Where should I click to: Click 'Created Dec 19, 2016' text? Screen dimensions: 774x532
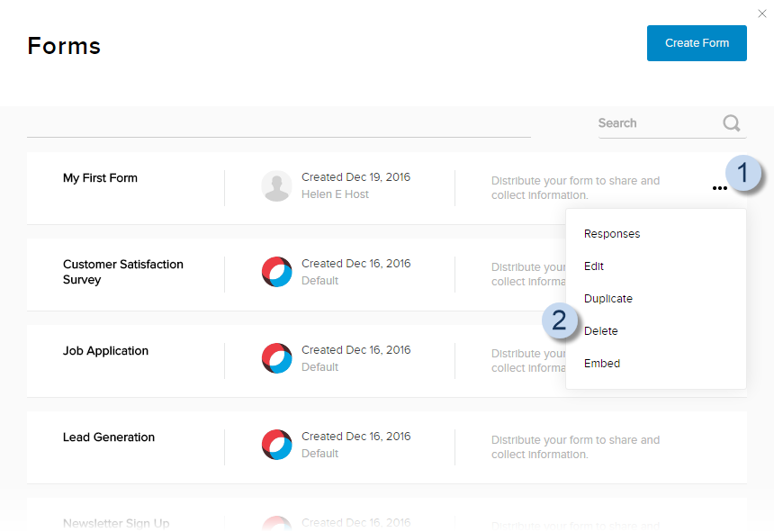[x=355, y=177]
